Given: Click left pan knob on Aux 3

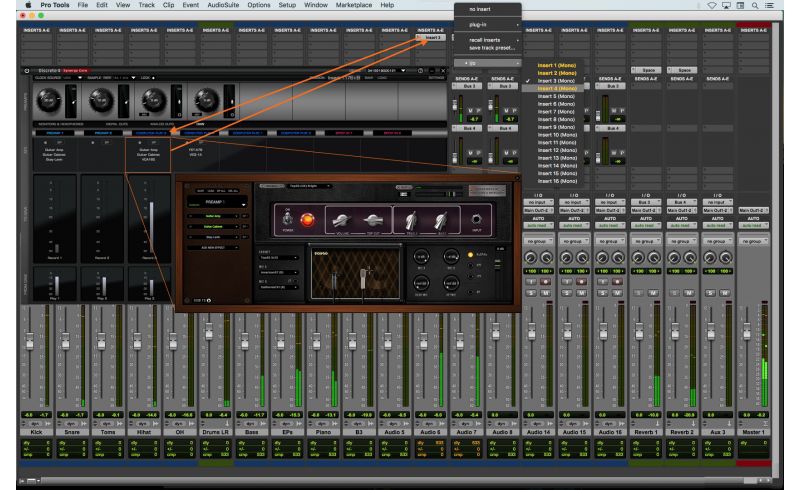Looking at the screenshot, I should pos(710,258).
